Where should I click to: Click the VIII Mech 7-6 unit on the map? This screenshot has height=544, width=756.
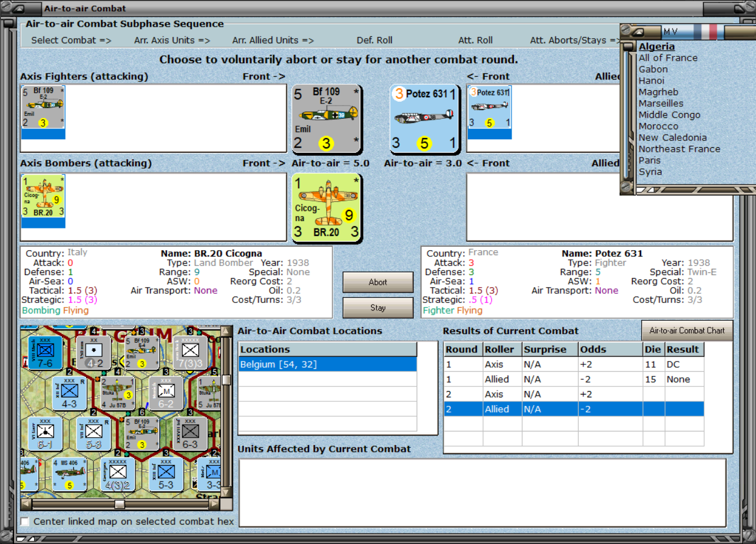[45, 352]
